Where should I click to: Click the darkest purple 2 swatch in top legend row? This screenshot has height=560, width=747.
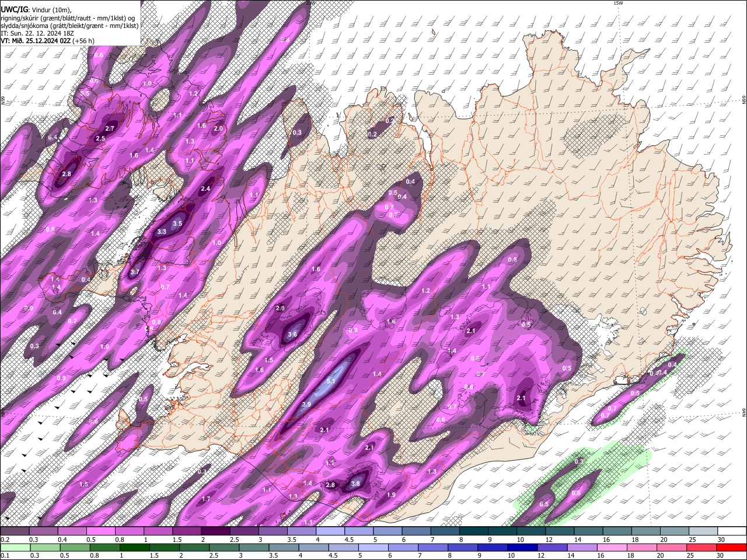(215, 531)
